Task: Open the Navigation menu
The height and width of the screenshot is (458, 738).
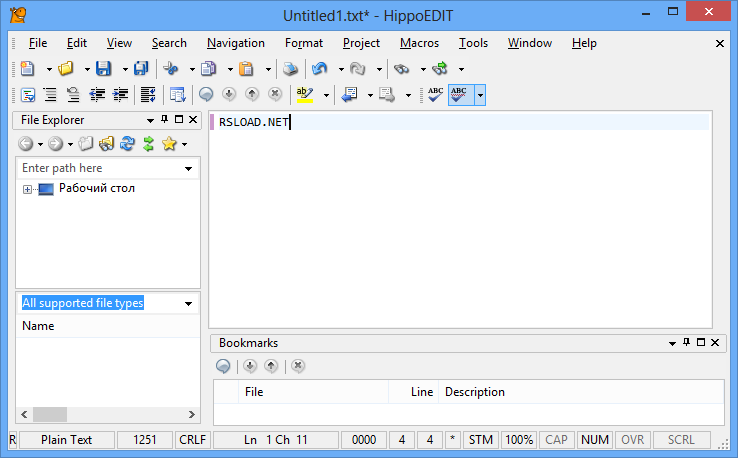Action: click(x=236, y=43)
